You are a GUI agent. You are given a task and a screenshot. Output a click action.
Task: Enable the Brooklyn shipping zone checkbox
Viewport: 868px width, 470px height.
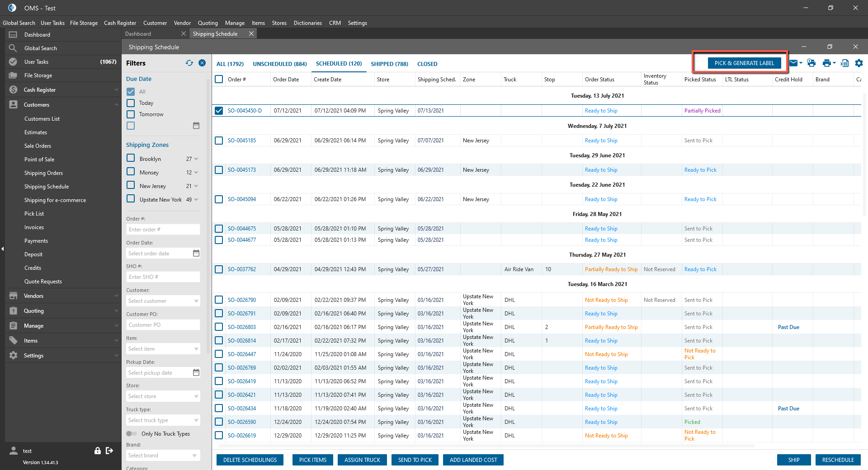[x=131, y=158]
